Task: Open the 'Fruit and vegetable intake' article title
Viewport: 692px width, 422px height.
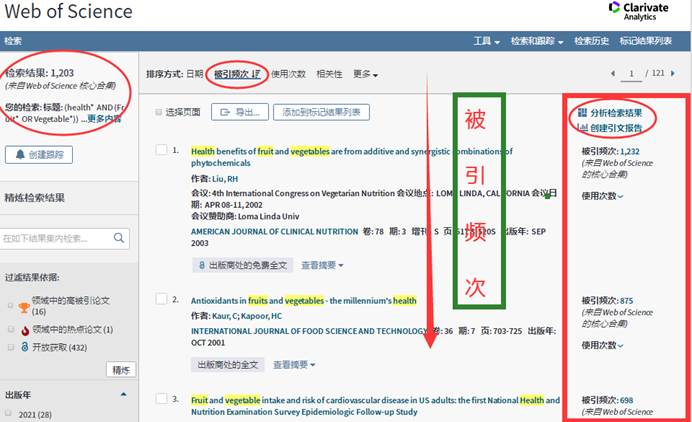Action: coord(375,406)
